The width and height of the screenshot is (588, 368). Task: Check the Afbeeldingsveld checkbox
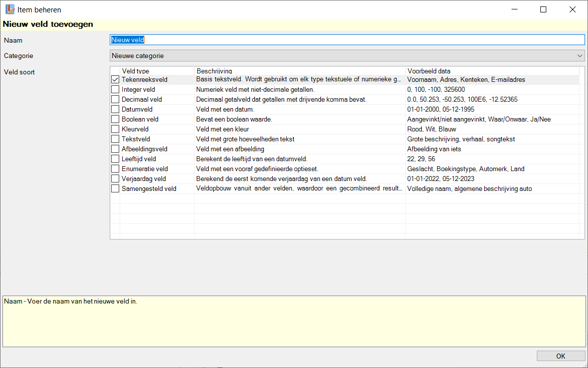[x=115, y=149]
